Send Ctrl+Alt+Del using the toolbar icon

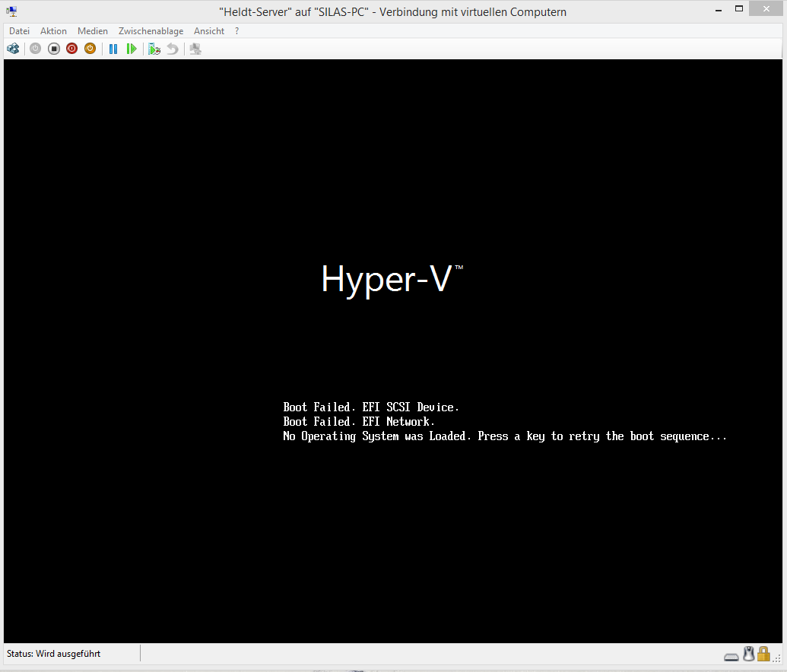[x=13, y=49]
